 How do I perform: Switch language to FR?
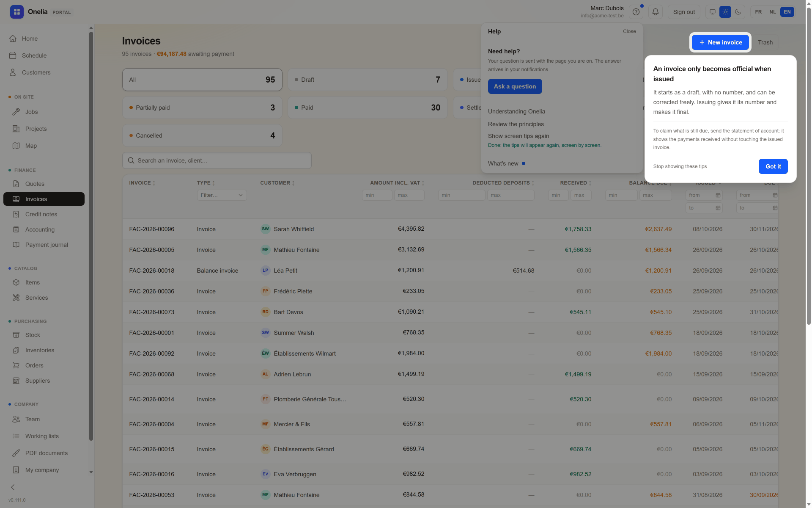(758, 12)
